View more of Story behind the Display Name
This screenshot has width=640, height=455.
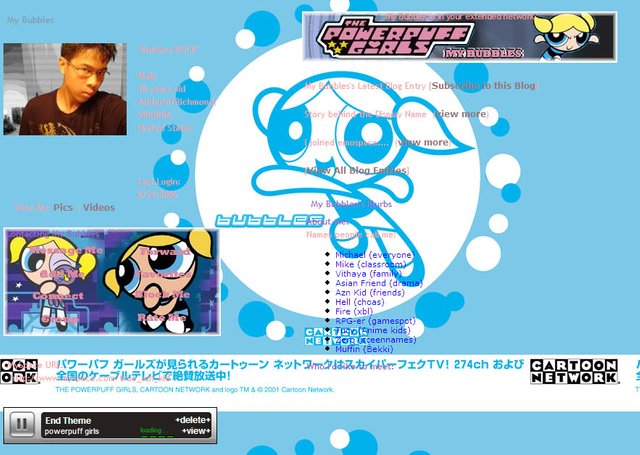[462, 114]
